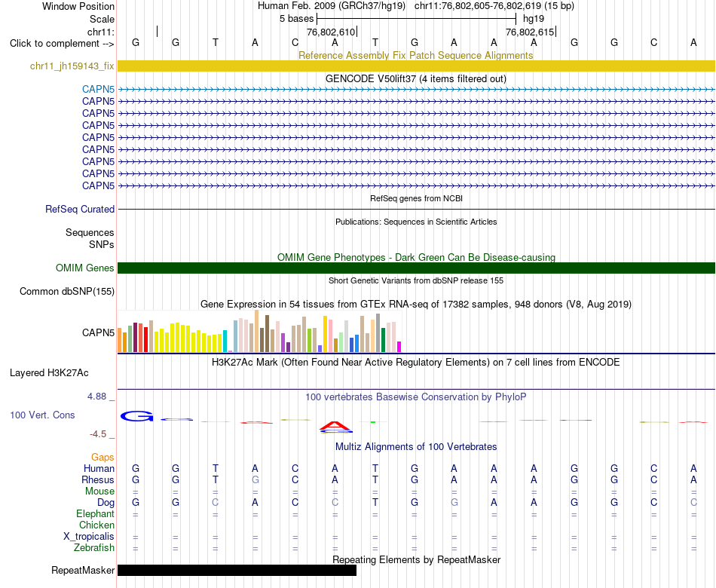Open RefSeq genes from NCBI title

click(x=416, y=198)
